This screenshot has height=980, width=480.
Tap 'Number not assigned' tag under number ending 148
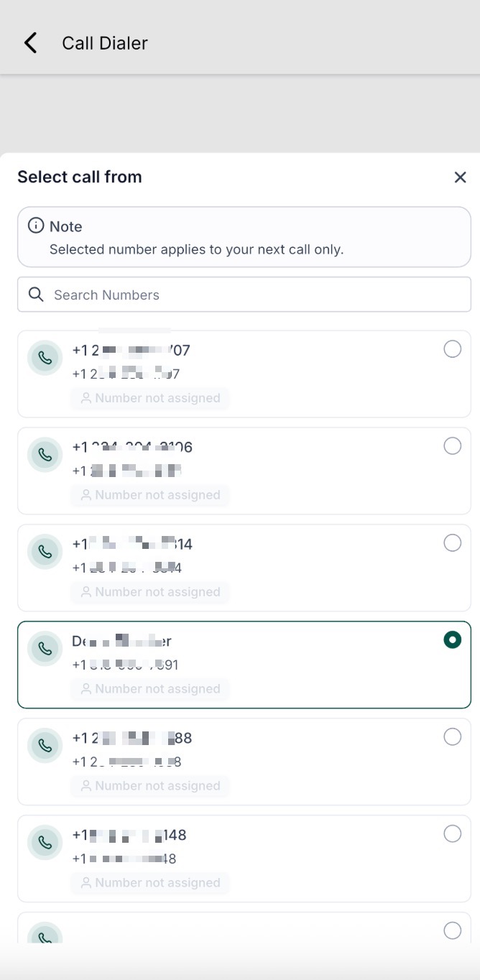[x=150, y=883]
